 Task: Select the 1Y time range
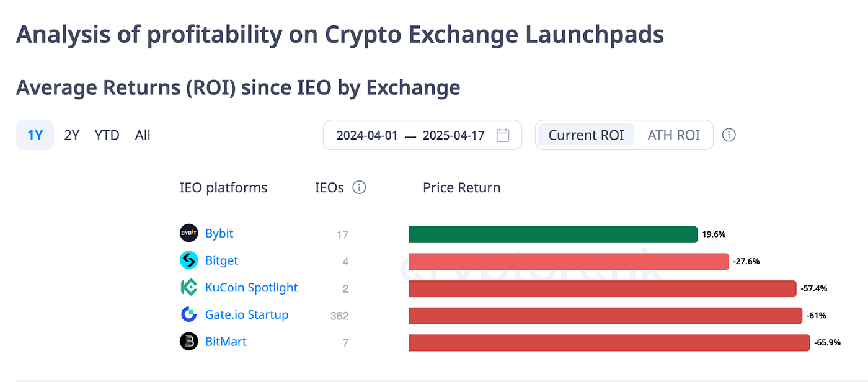click(35, 135)
